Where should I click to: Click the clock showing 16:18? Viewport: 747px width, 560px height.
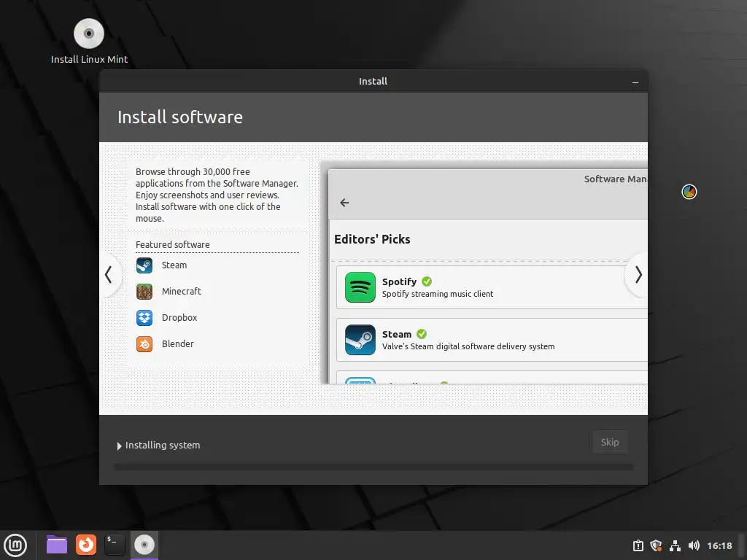tap(719, 545)
